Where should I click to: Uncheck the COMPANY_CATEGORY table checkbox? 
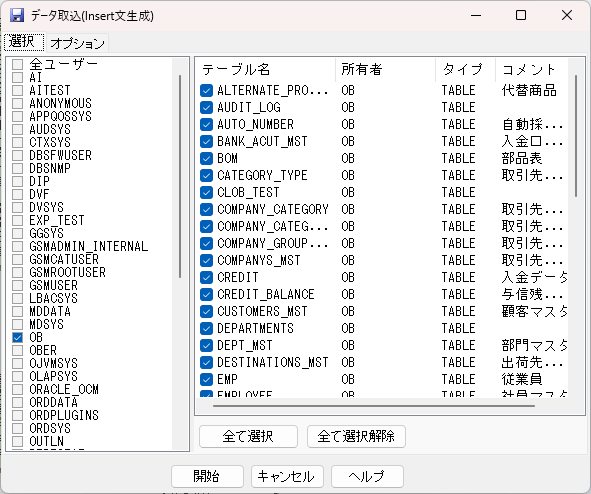[206, 210]
